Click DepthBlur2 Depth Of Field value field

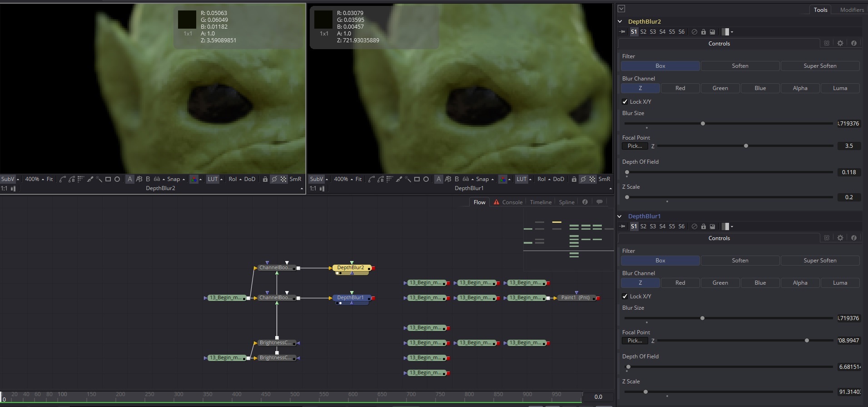[x=849, y=172]
